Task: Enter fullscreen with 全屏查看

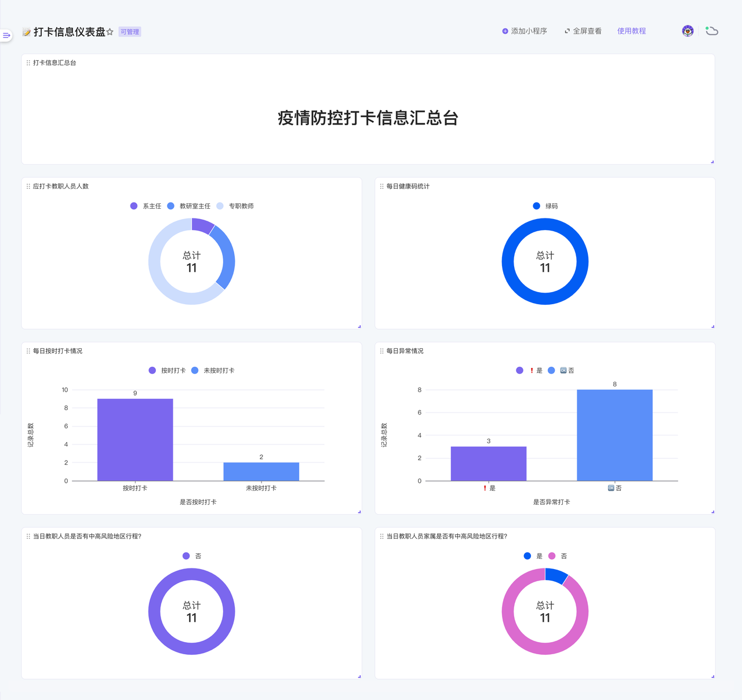Action: pyautogui.click(x=583, y=31)
